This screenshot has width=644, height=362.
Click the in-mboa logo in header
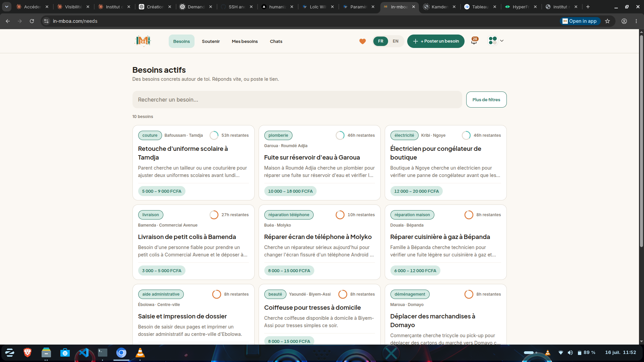click(x=143, y=41)
